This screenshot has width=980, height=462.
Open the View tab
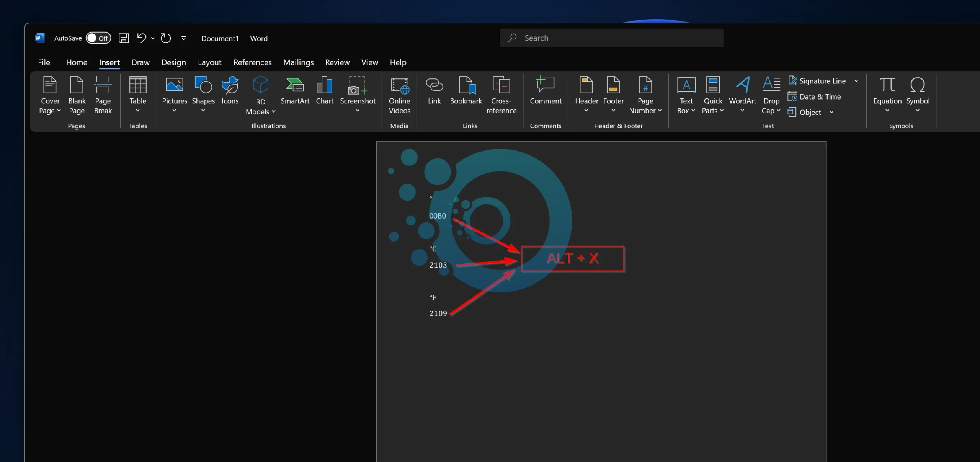(x=369, y=62)
